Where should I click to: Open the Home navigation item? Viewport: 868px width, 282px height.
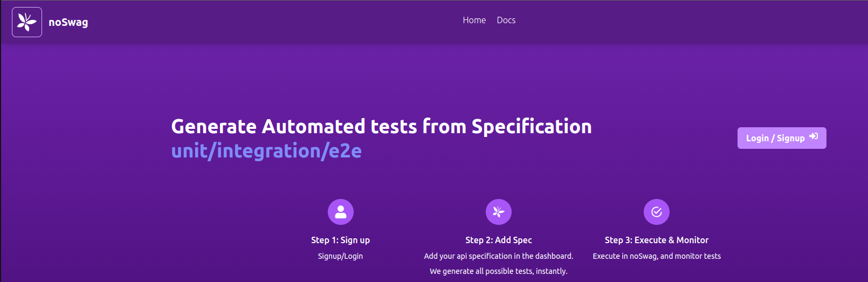pyautogui.click(x=474, y=20)
